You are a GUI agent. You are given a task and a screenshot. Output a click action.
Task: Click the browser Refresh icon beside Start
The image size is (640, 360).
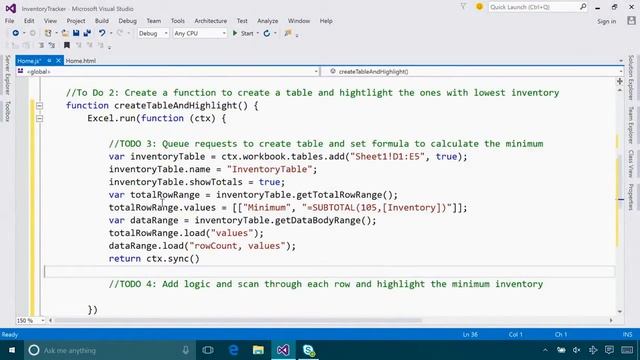pyautogui.click(x=267, y=33)
